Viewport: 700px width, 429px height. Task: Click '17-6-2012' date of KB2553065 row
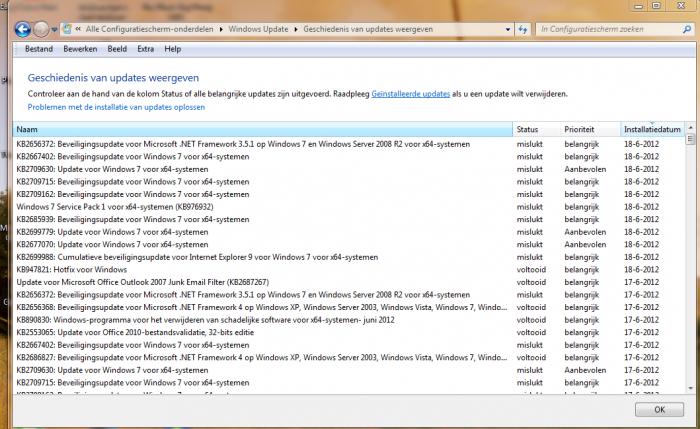click(x=642, y=333)
